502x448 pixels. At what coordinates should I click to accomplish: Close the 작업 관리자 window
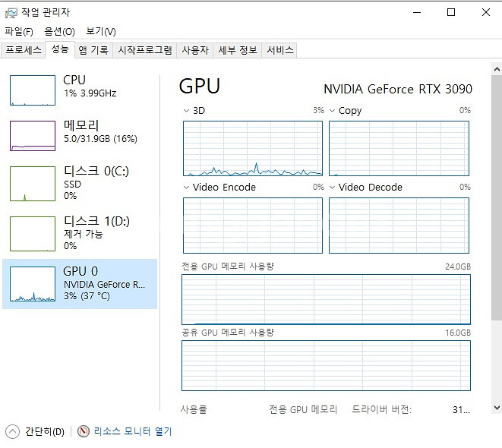(x=486, y=13)
